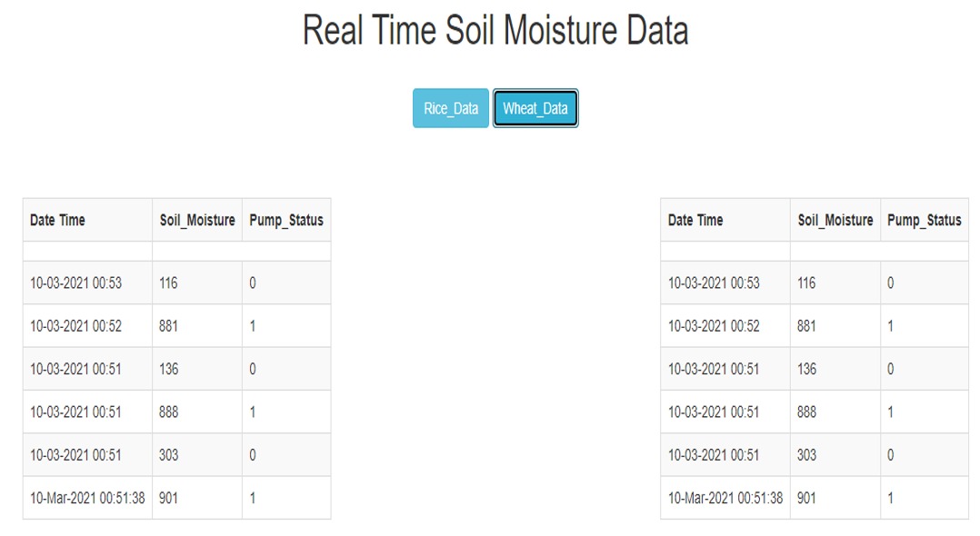Select the Wheat_Data button

(x=535, y=107)
